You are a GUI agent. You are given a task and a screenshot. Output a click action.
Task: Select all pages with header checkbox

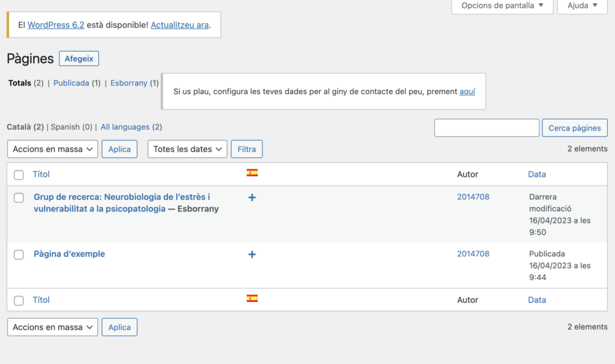19,175
